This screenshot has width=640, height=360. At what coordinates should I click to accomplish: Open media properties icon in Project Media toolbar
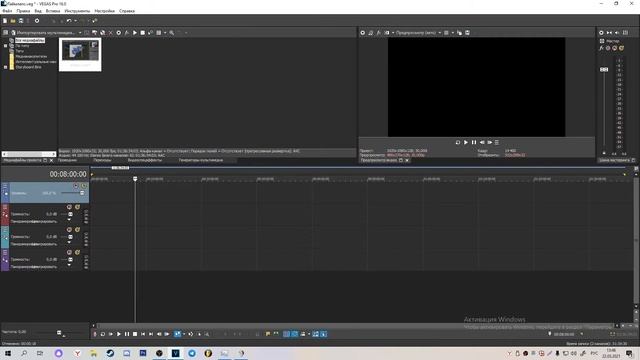click(x=119, y=33)
